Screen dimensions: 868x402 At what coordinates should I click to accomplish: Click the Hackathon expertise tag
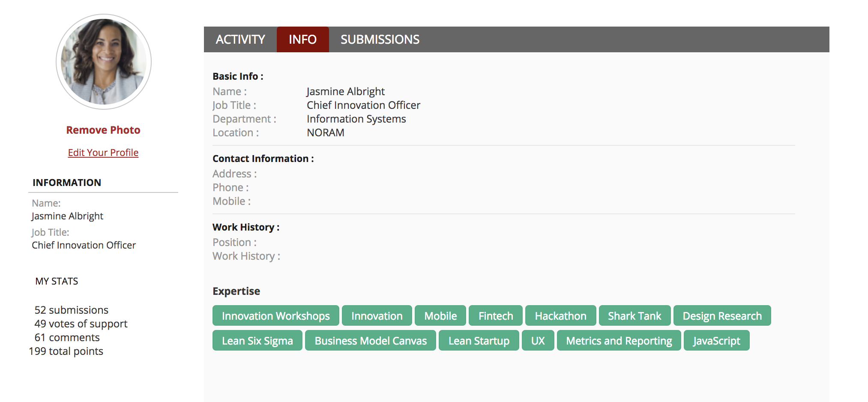(x=561, y=316)
